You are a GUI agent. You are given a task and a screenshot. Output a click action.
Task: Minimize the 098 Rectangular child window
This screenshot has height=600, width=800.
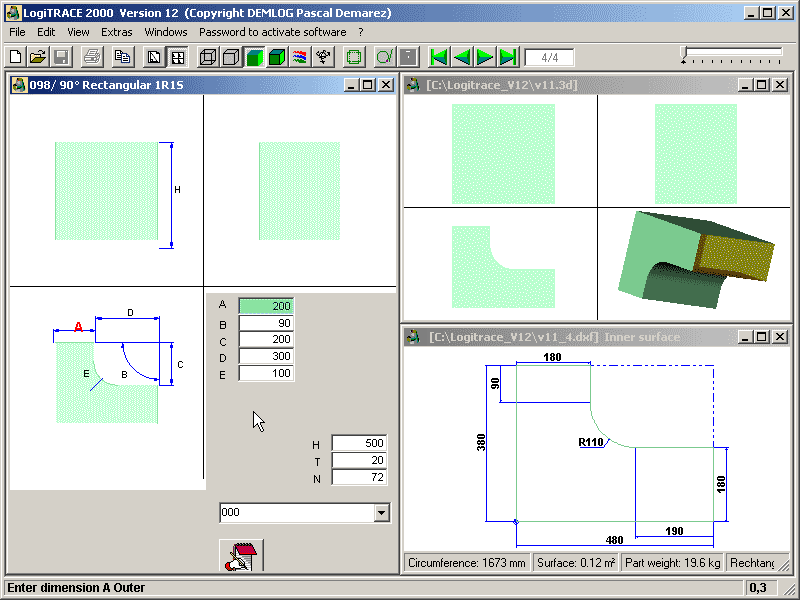tap(351, 85)
